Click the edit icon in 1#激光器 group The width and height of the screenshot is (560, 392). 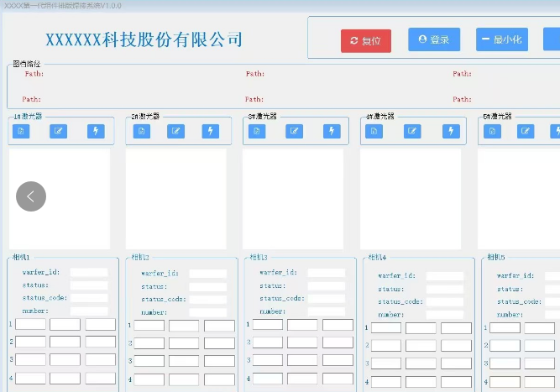point(58,132)
